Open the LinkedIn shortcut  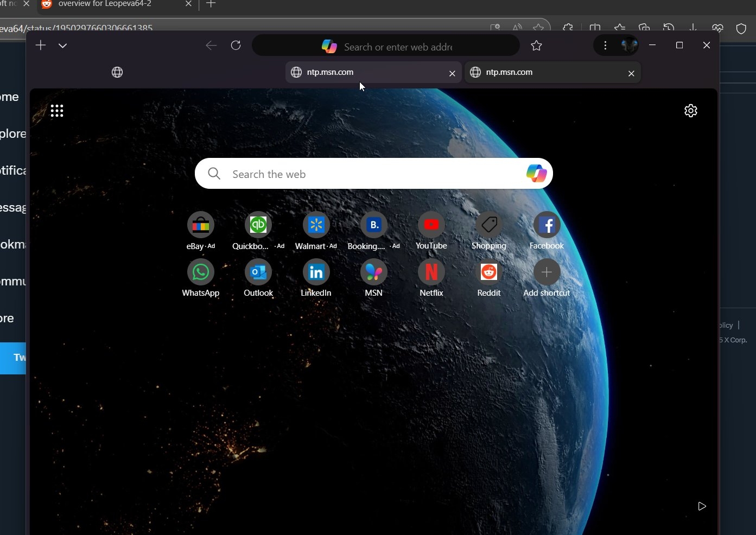pyautogui.click(x=315, y=272)
